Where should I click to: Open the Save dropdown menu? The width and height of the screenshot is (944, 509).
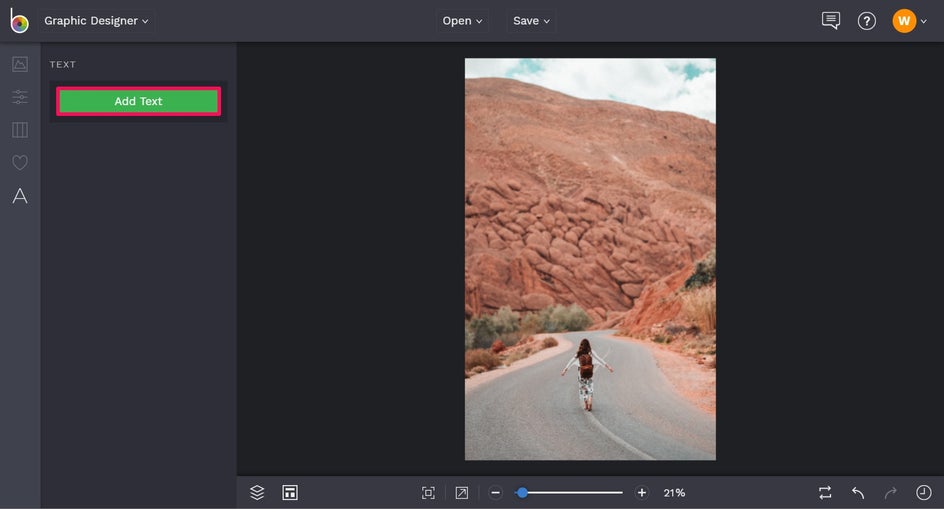point(531,20)
